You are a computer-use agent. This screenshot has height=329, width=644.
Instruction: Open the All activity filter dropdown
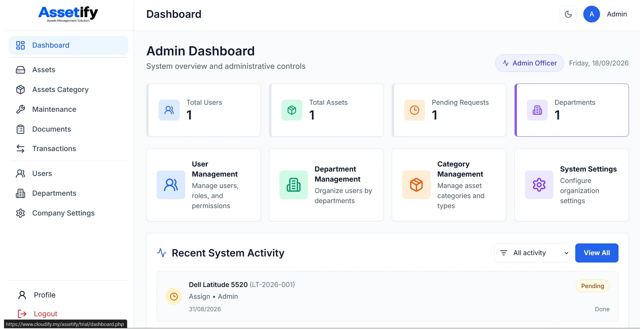click(532, 253)
